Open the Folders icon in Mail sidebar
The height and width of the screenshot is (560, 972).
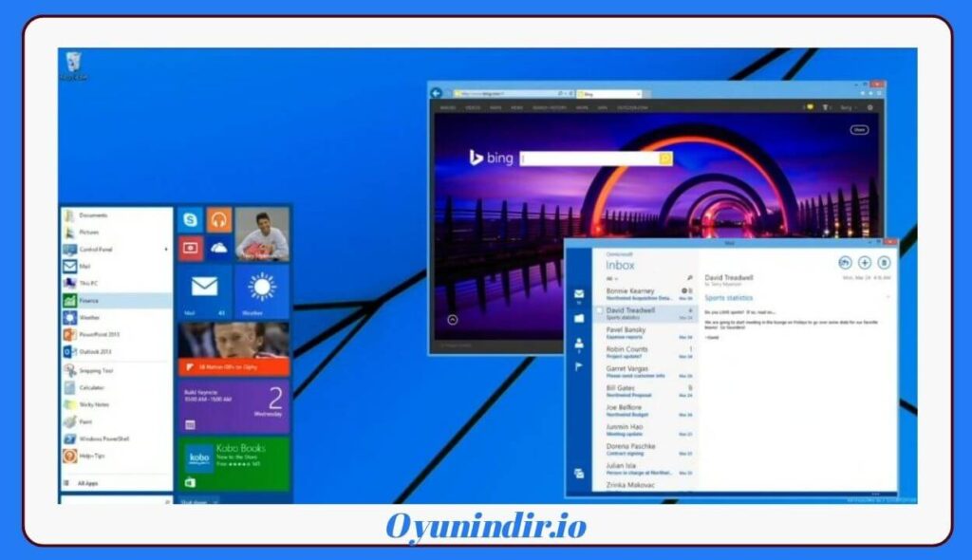click(579, 318)
